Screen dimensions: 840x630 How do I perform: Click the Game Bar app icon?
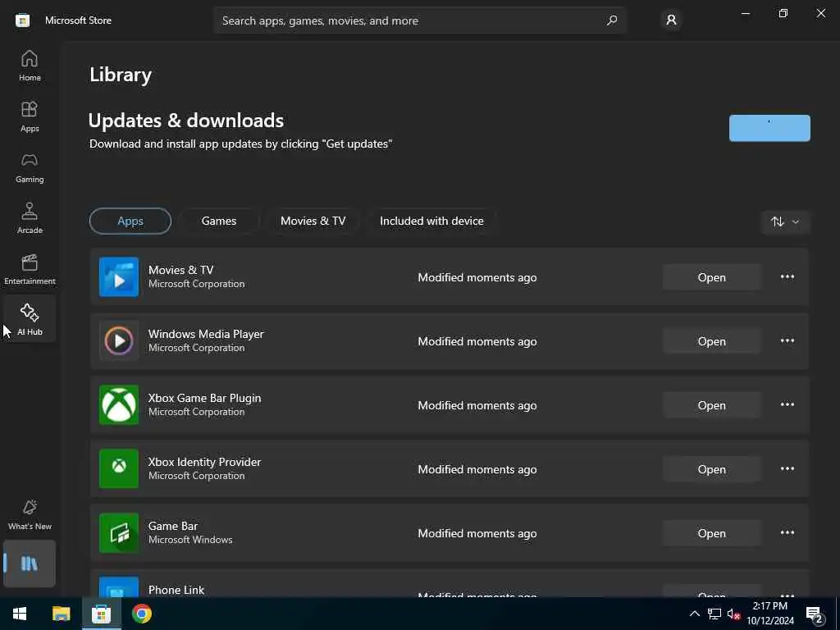119,533
